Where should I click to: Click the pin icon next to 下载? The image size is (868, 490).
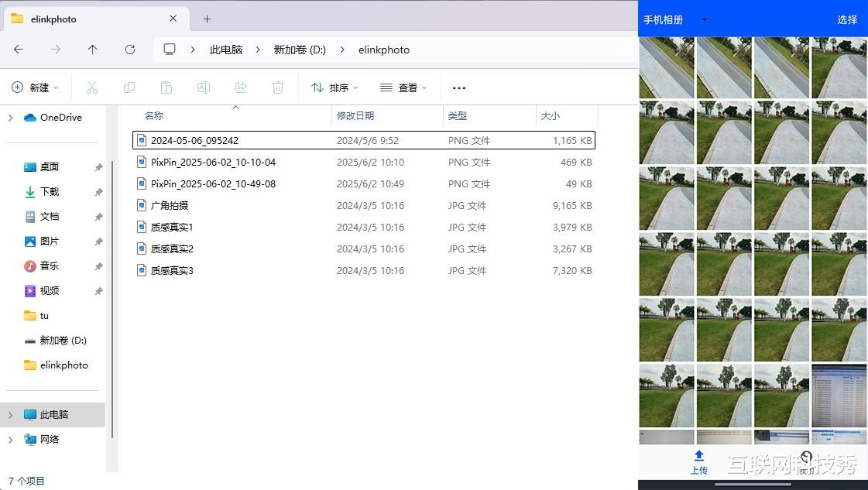(x=98, y=192)
